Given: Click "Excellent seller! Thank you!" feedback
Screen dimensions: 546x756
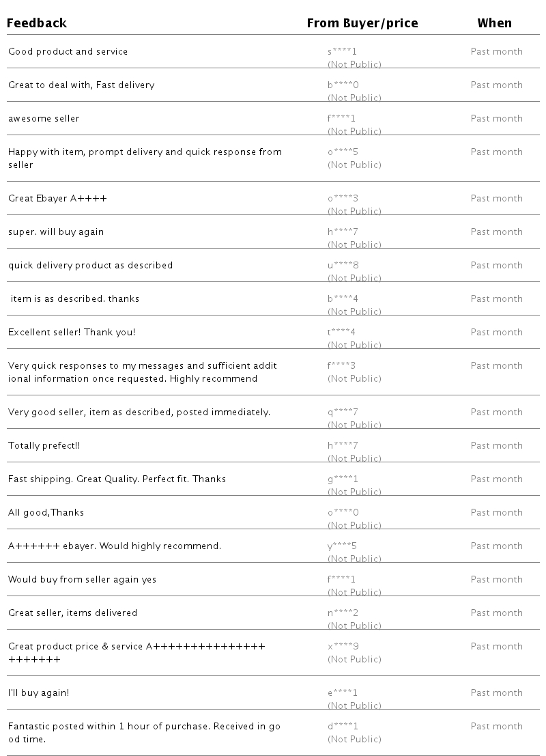Looking at the screenshot, I should (x=72, y=333).
